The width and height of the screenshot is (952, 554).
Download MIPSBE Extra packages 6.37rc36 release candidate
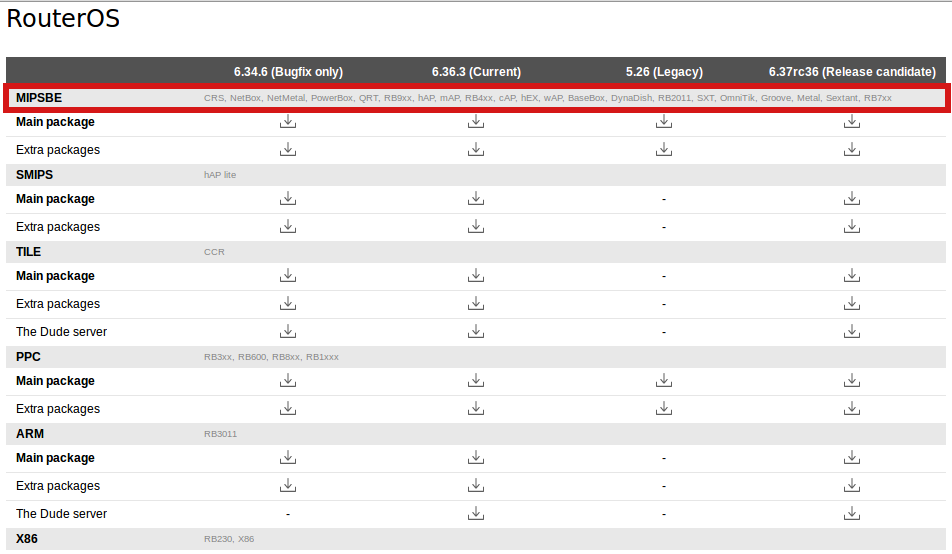852,149
